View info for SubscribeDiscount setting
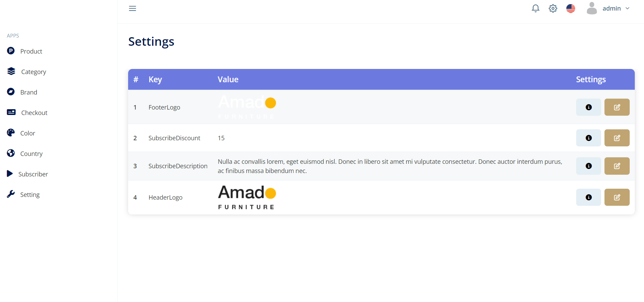Image resolution: width=644 pixels, height=302 pixels. pyautogui.click(x=588, y=138)
